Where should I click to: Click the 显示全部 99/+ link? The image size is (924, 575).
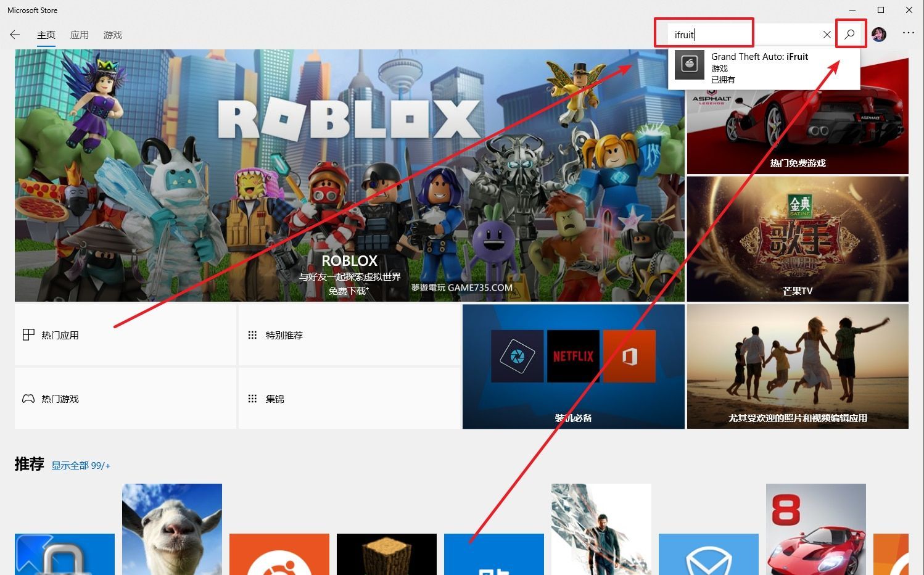click(81, 466)
